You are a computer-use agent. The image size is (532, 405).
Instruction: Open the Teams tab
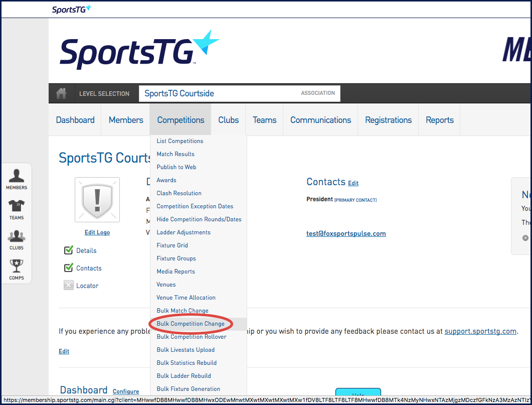[264, 120]
